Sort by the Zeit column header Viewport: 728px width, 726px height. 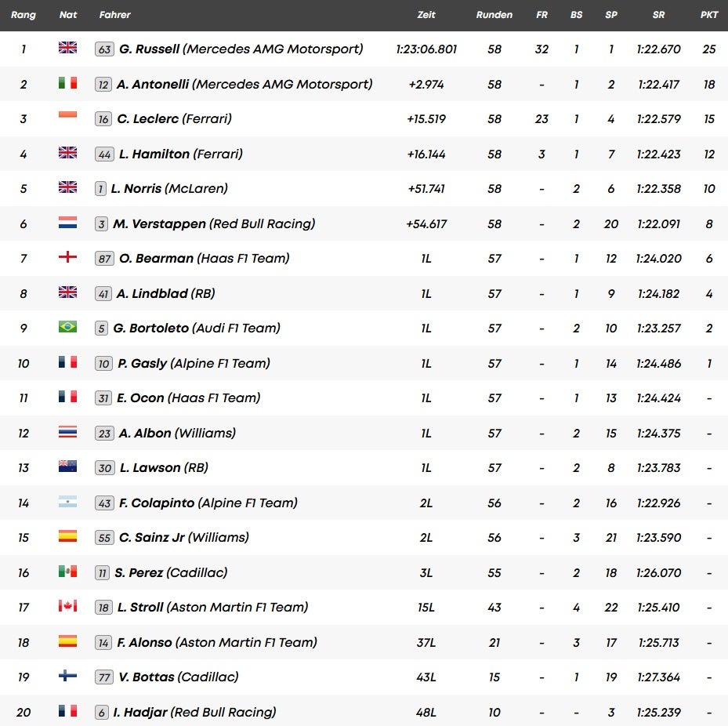[x=426, y=15]
